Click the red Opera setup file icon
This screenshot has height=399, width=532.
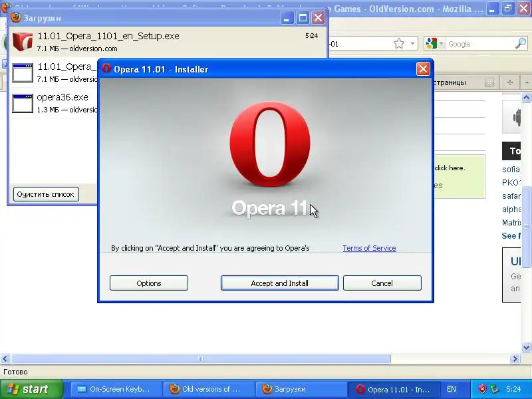[23, 41]
